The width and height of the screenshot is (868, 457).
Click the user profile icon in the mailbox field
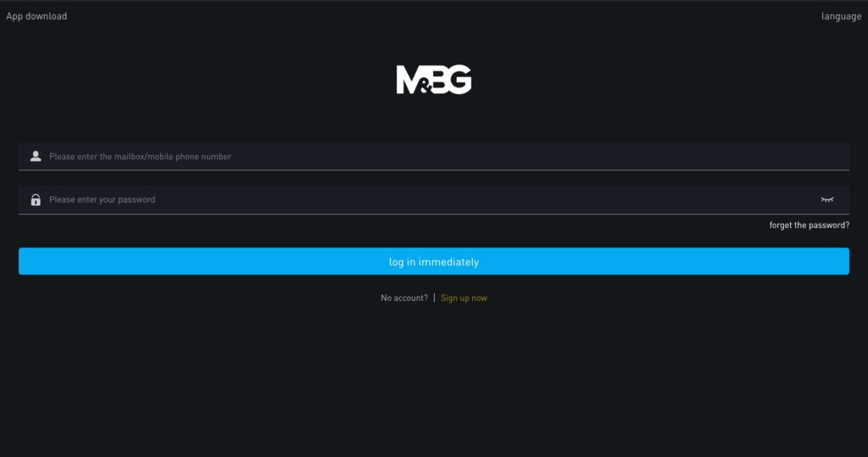(36, 156)
